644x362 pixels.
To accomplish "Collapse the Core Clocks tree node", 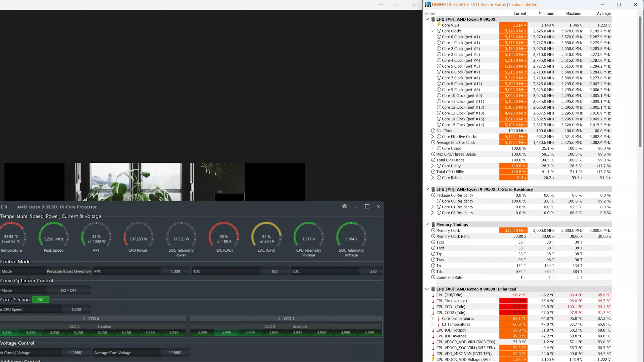I will (x=432, y=31).
